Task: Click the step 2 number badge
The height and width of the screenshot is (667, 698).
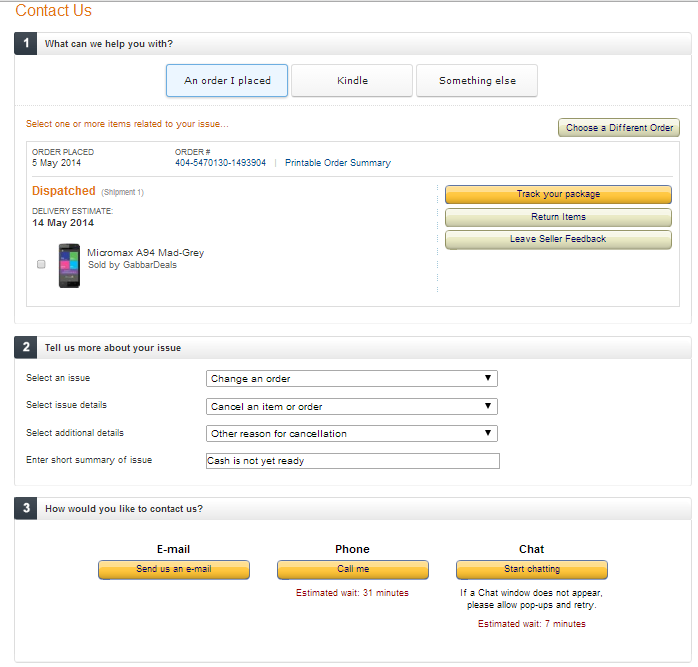Action: [x=26, y=348]
